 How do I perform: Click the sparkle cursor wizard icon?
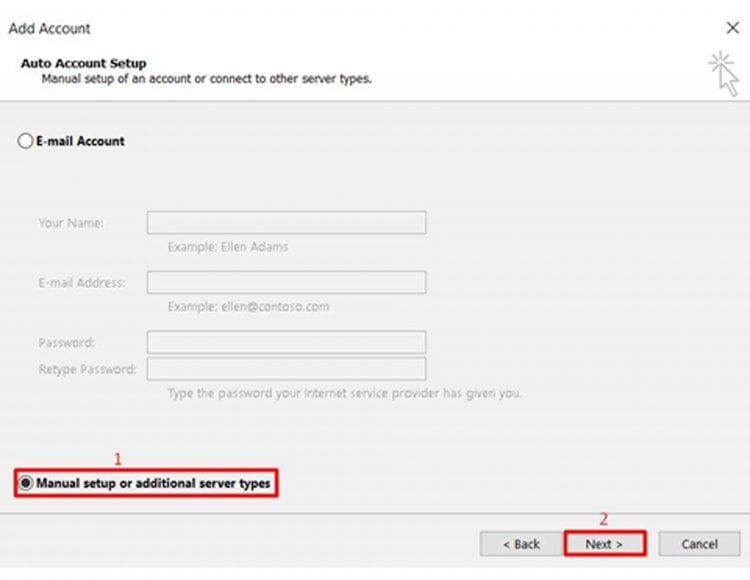click(x=724, y=75)
